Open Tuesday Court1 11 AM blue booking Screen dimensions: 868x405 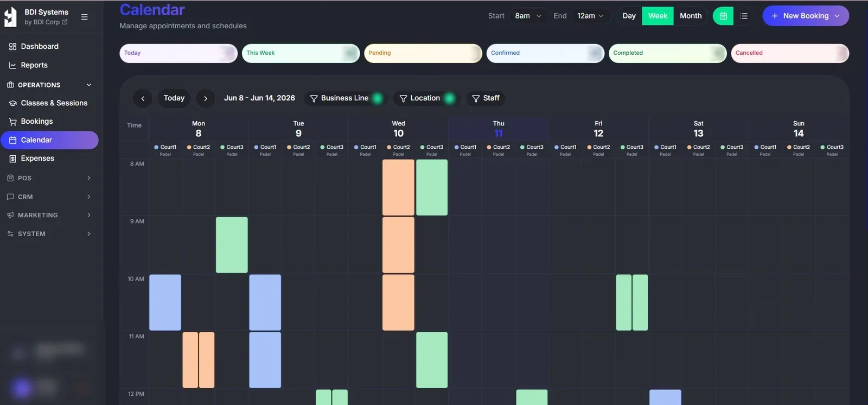265,360
